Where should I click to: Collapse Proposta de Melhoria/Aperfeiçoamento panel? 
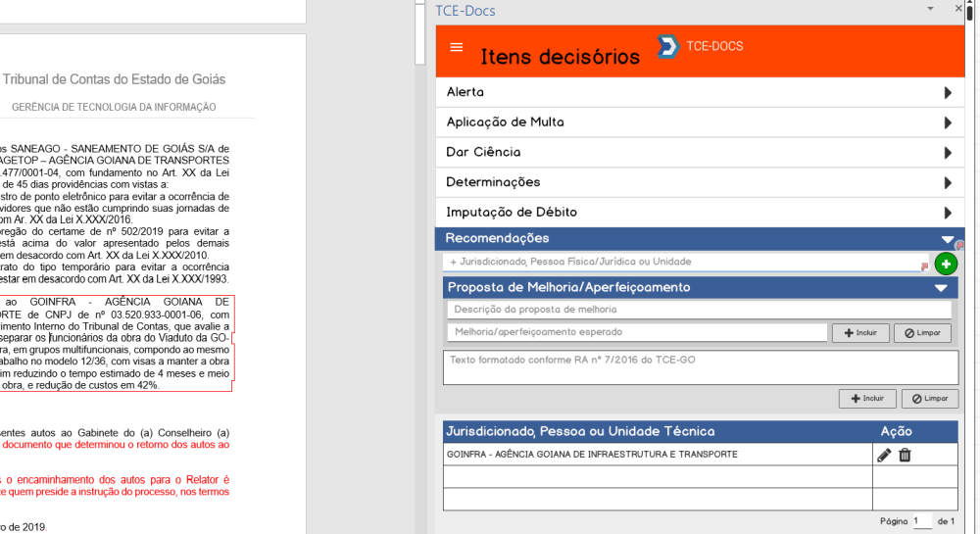point(941,288)
